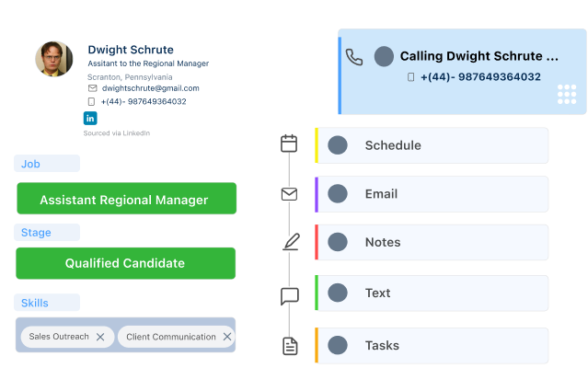Click Dwight Schrute's profile photo
This screenshot has width=588, height=391.
[54, 58]
